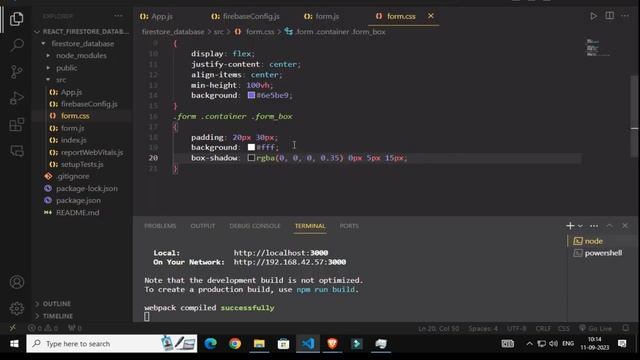Launch Microsoft Edge from taskbar
Viewport: 640px width, 360px height.
pos(210,344)
